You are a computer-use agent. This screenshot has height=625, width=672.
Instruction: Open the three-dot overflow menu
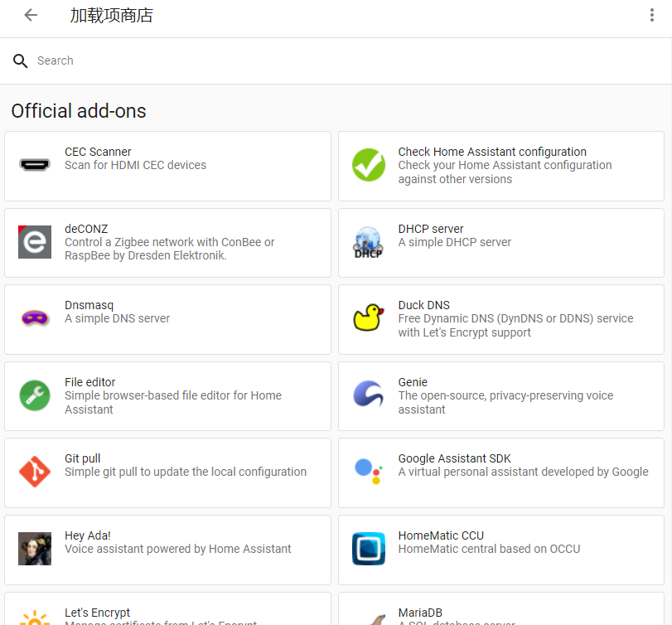pyautogui.click(x=652, y=16)
